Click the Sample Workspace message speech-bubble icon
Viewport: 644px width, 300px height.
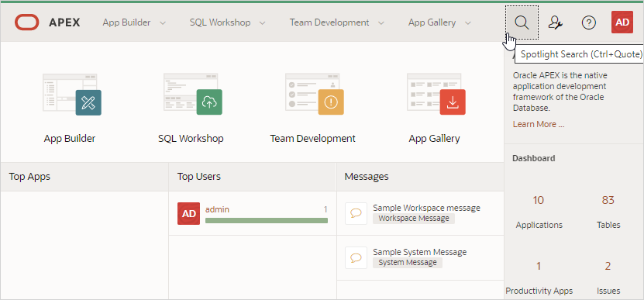(x=356, y=213)
